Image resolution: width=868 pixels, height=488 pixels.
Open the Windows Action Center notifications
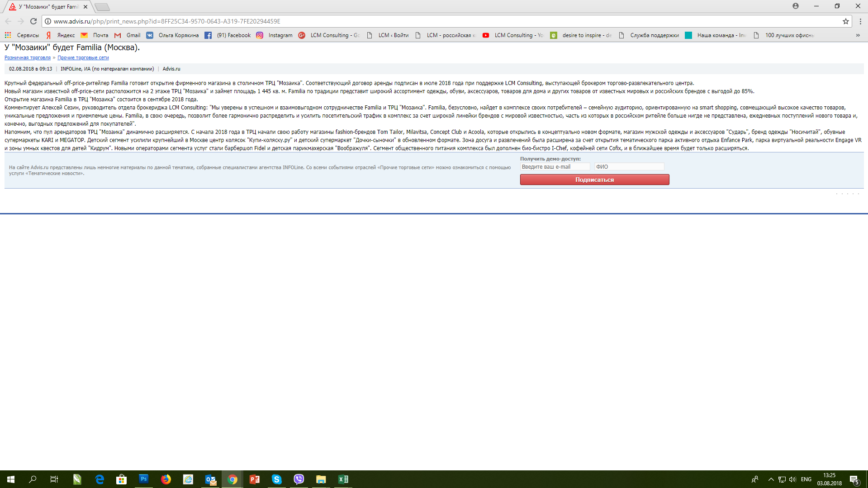pyautogui.click(x=854, y=479)
